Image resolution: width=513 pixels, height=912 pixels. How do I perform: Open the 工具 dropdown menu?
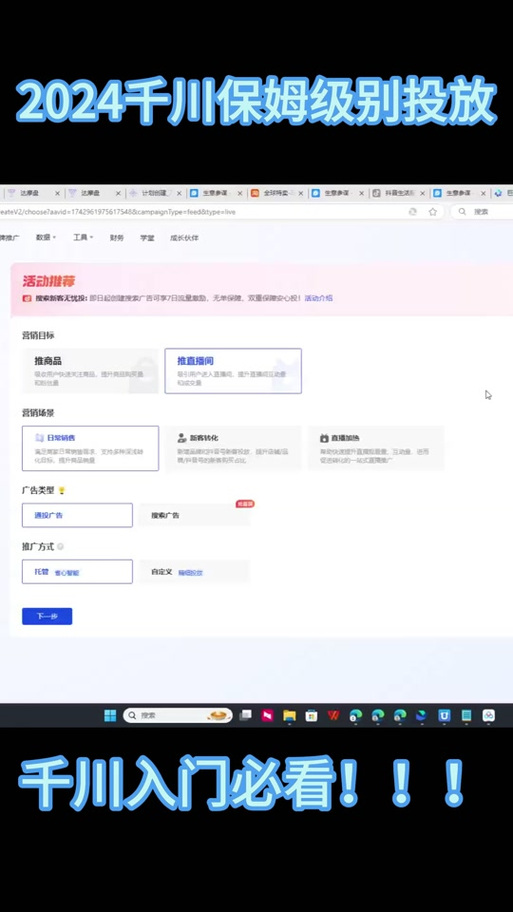(x=83, y=237)
